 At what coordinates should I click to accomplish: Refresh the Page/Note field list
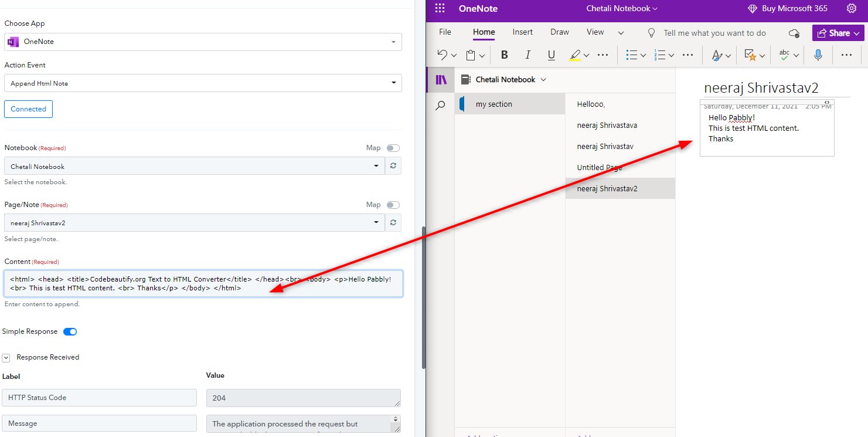(x=393, y=223)
